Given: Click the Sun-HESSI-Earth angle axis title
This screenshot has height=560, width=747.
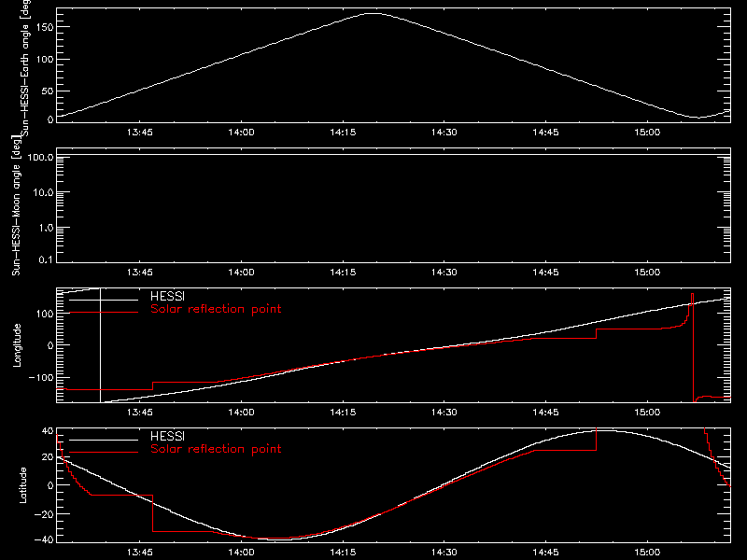Looking at the screenshot, I should 25,68.
